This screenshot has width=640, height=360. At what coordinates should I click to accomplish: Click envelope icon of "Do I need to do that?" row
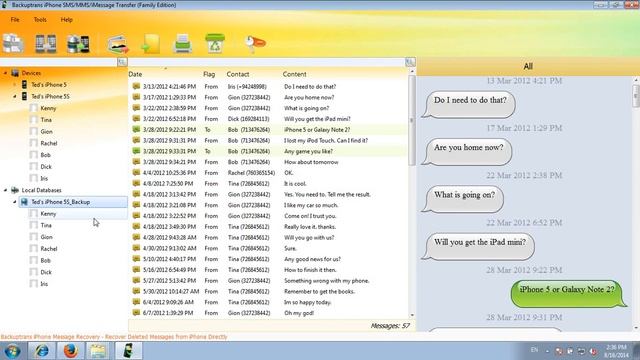coord(136,87)
